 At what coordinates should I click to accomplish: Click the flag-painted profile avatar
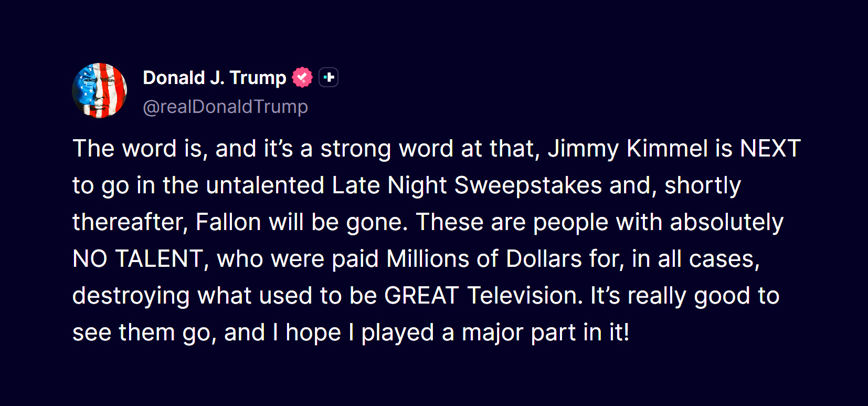point(100,90)
